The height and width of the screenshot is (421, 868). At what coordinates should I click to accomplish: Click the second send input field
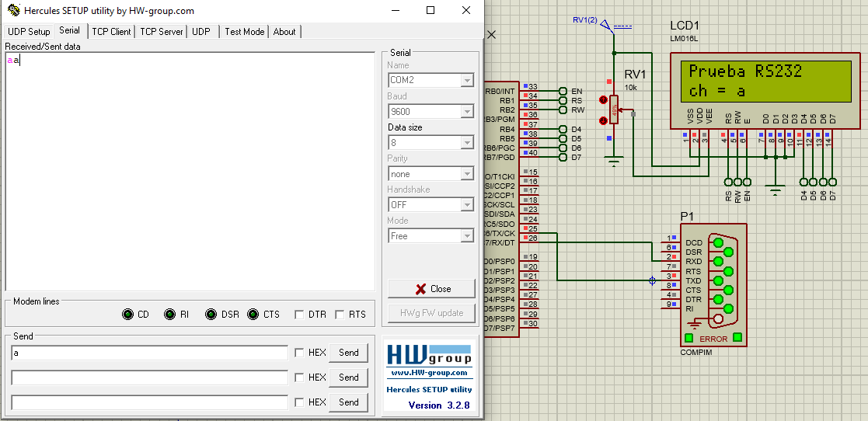(149, 378)
